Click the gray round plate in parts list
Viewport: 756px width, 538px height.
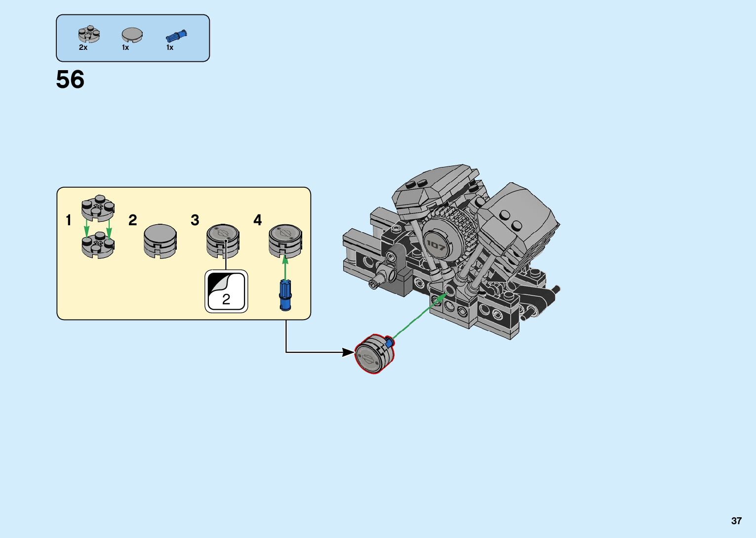pyautogui.click(x=88, y=35)
